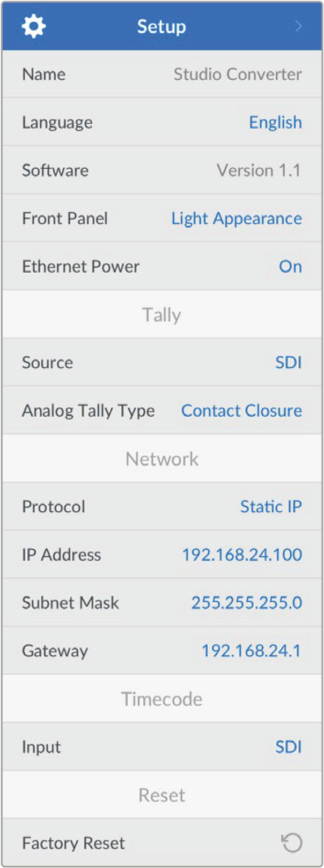Select the Tally Source SDI value
324x868 pixels.
(x=289, y=362)
